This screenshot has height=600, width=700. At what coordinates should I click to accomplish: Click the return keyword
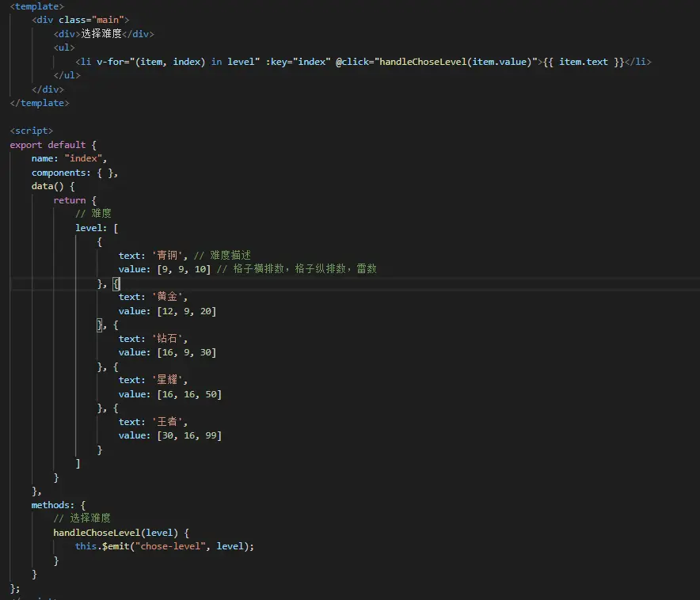(x=69, y=200)
